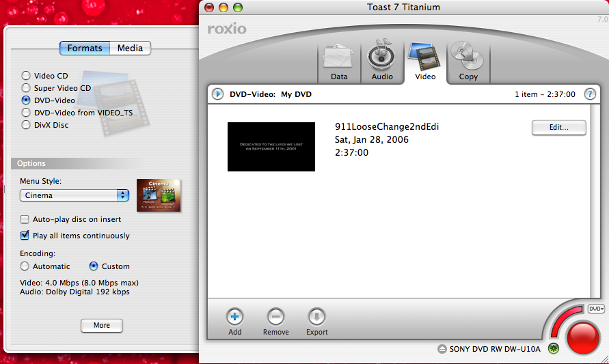Viewport: 609px width, 364px height.
Task: Click the Edit... button for the video
Action: [x=558, y=127]
